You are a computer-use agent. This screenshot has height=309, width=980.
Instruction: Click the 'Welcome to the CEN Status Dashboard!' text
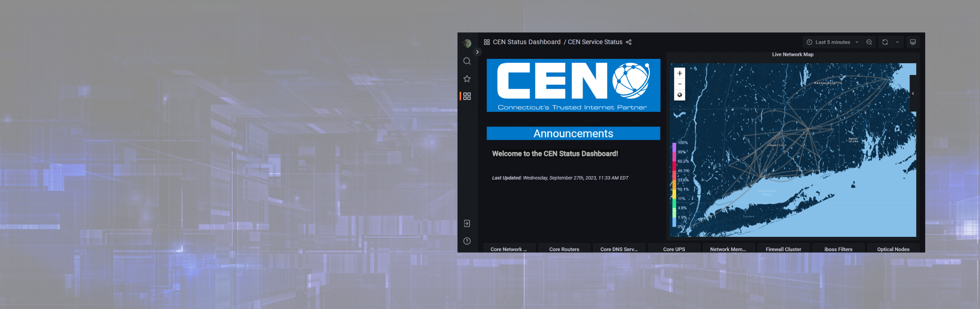click(555, 154)
